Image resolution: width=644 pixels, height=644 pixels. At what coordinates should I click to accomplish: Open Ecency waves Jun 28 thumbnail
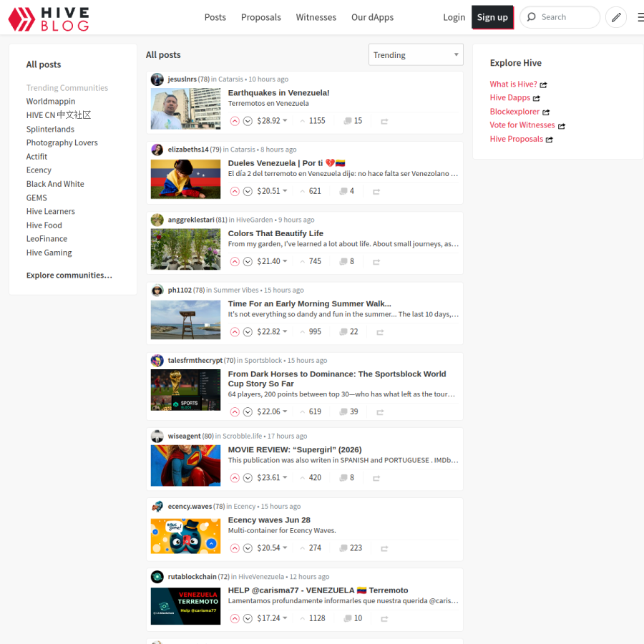(185, 536)
